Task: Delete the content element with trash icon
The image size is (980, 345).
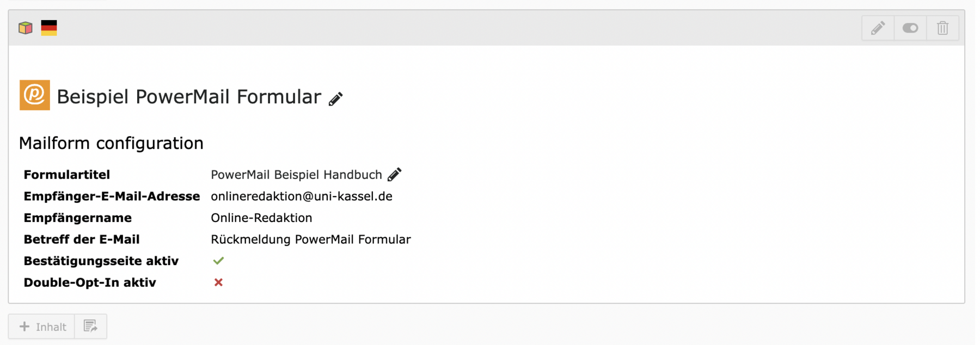Action: coord(942,28)
